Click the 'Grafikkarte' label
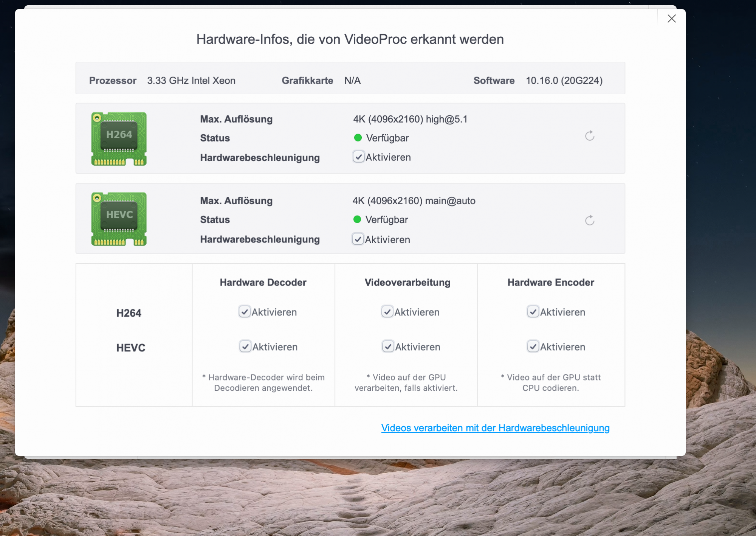The image size is (756, 536). (307, 81)
